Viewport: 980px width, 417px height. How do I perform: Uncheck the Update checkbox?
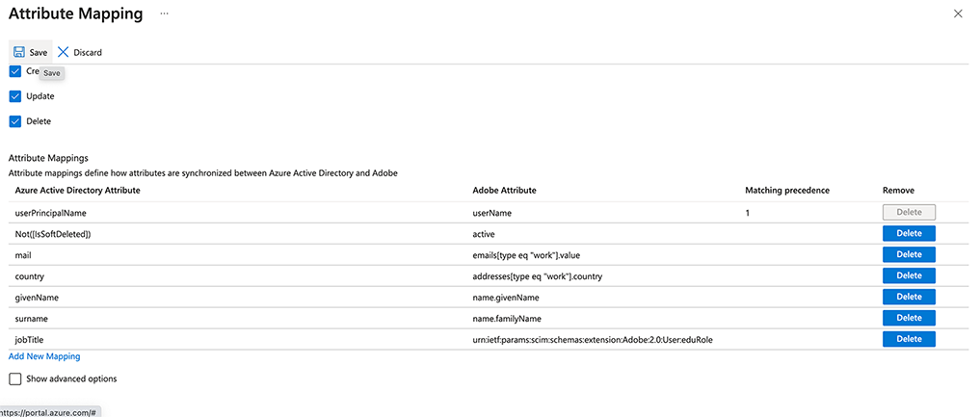(15, 96)
